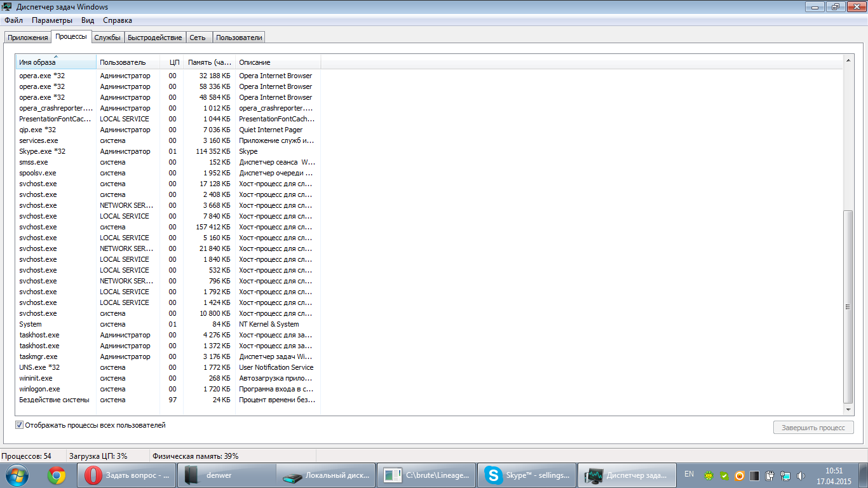
Task: Select the PresentationFontCache process row
Action: (x=168, y=119)
